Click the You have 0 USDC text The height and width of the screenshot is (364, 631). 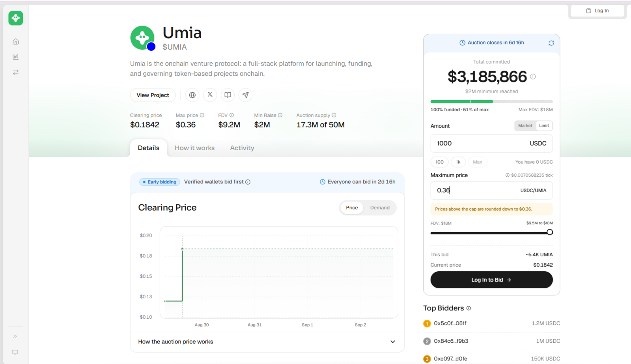(534, 162)
